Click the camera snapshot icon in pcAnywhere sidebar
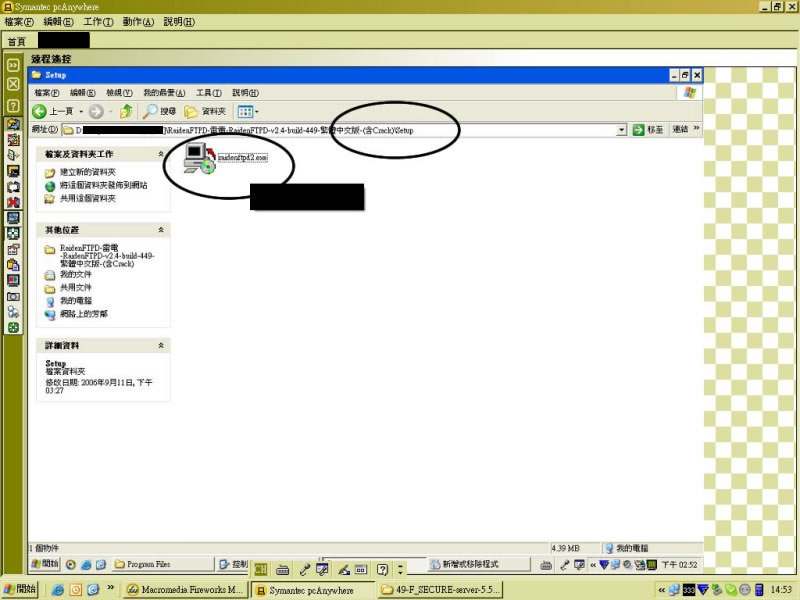The width and height of the screenshot is (800, 600). coord(13,296)
